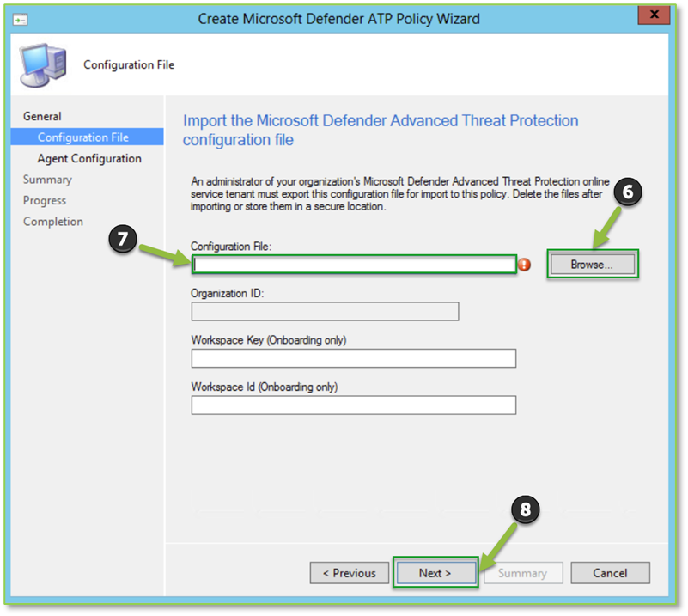Viewport: 688px width, 616px height.
Task: Select the Summary step in the navigation pane
Action: click(47, 179)
